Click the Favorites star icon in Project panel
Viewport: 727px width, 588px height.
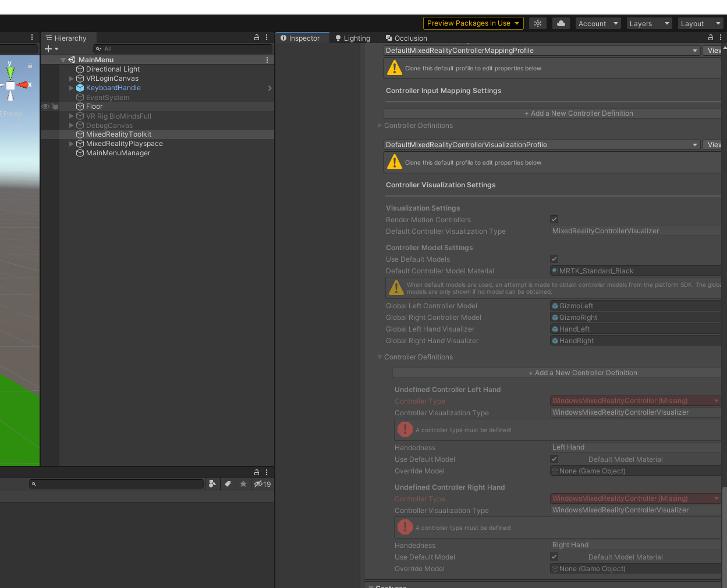point(243,484)
